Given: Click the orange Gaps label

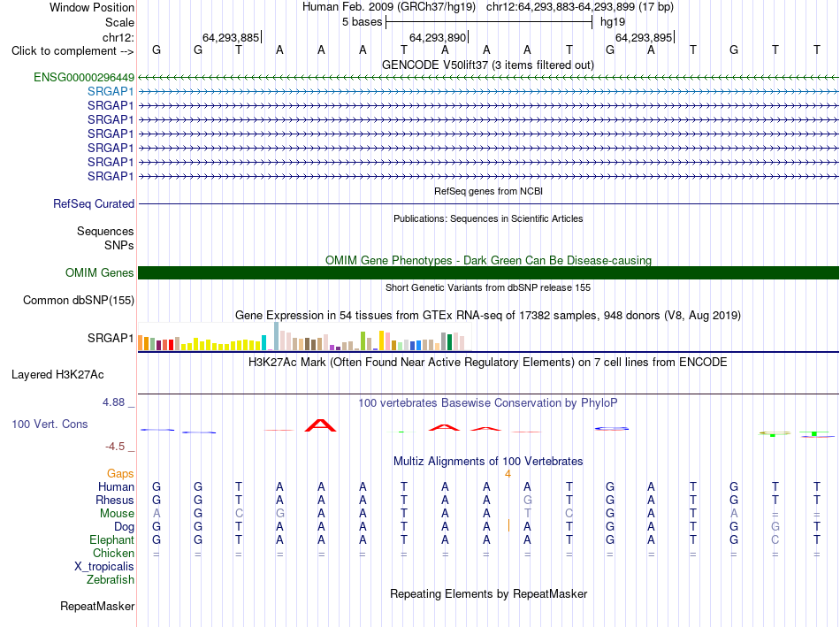Looking at the screenshot, I should click(120, 473).
